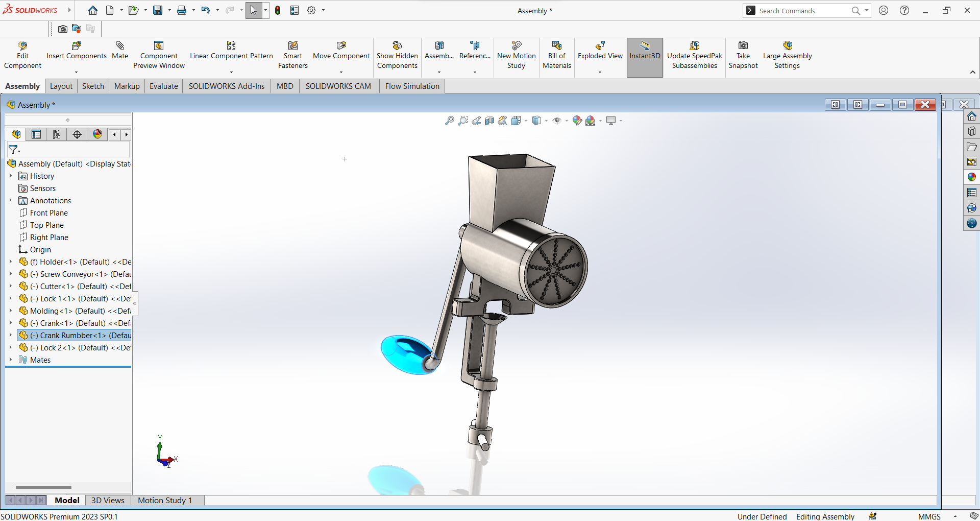Click the Save icon

158,10
